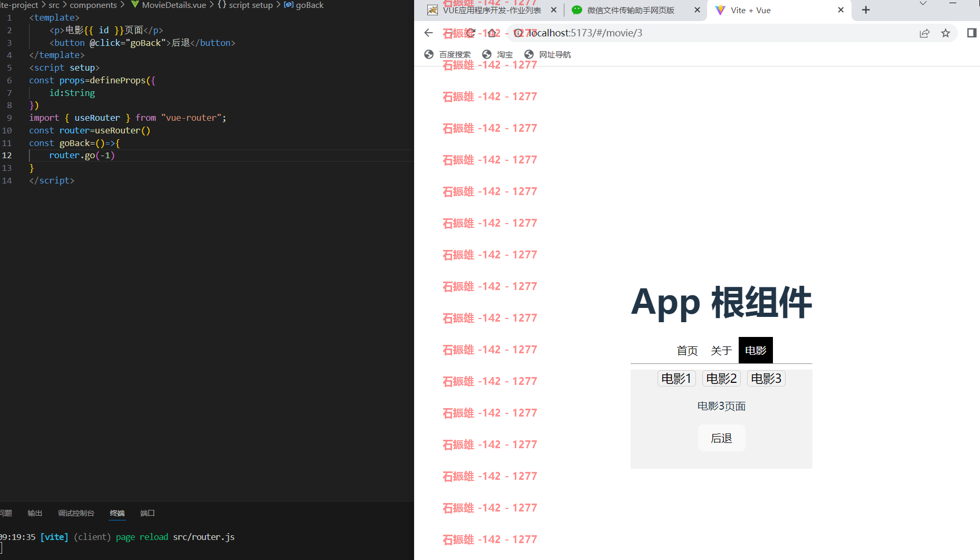Open the browser side panel icon
980x560 pixels.
click(972, 33)
